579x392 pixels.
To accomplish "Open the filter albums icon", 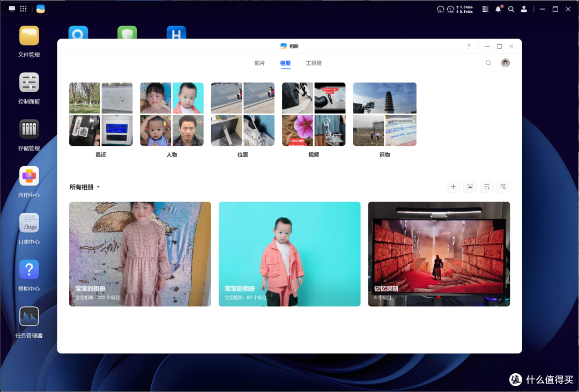I will tap(503, 187).
